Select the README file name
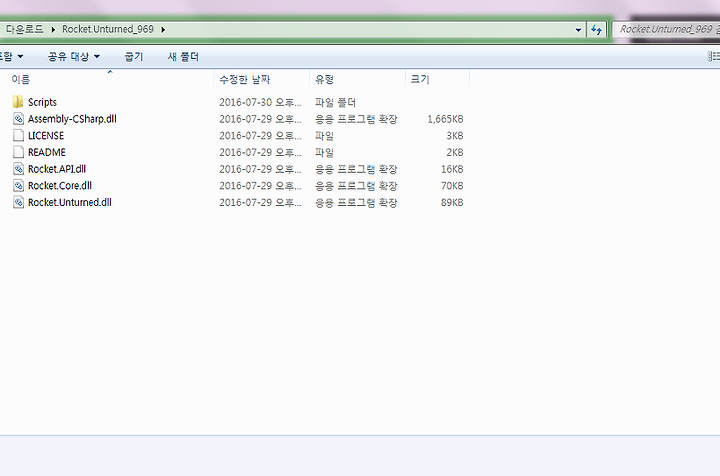 [x=47, y=152]
